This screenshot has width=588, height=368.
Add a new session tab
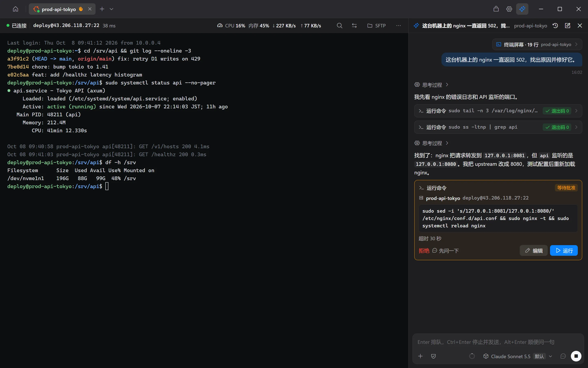[102, 9]
